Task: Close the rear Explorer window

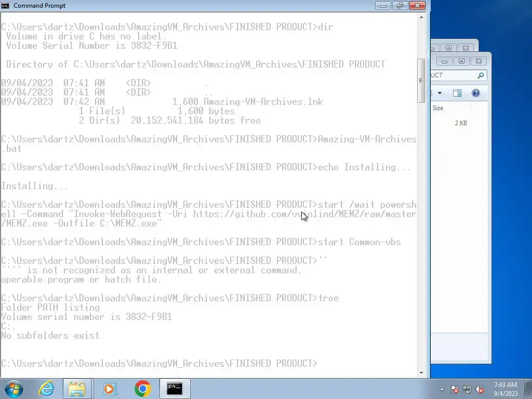Action: (x=465, y=48)
